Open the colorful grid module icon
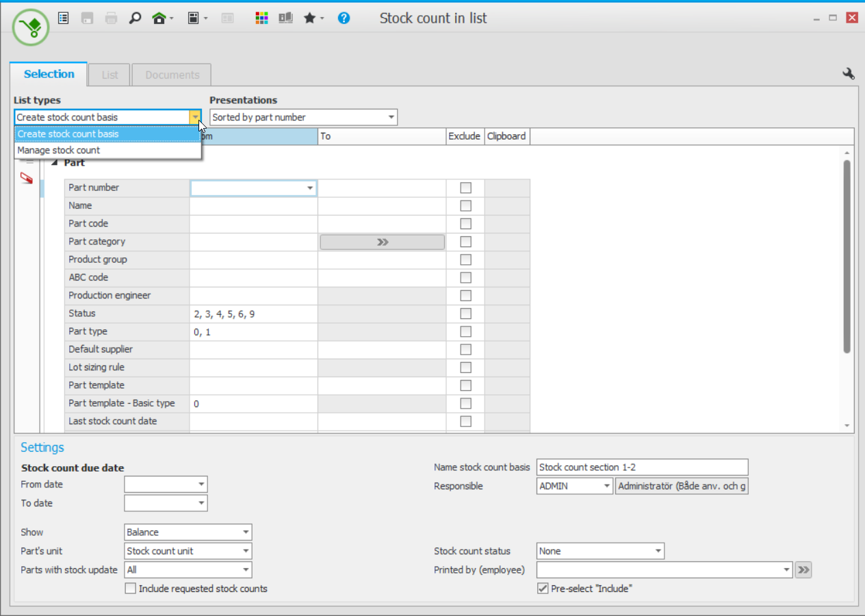865x616 pixels. [x=261, y=18]
